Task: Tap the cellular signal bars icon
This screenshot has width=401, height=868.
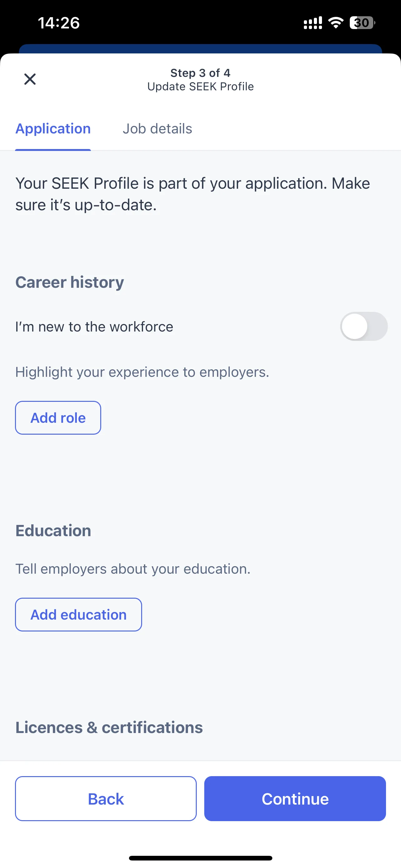Action: [x=313, y=22]
